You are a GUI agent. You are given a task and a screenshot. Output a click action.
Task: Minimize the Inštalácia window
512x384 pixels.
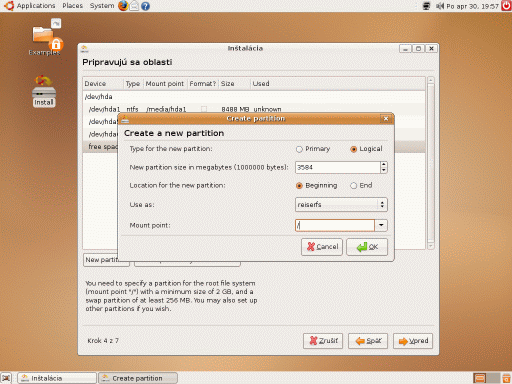[405, 49]
